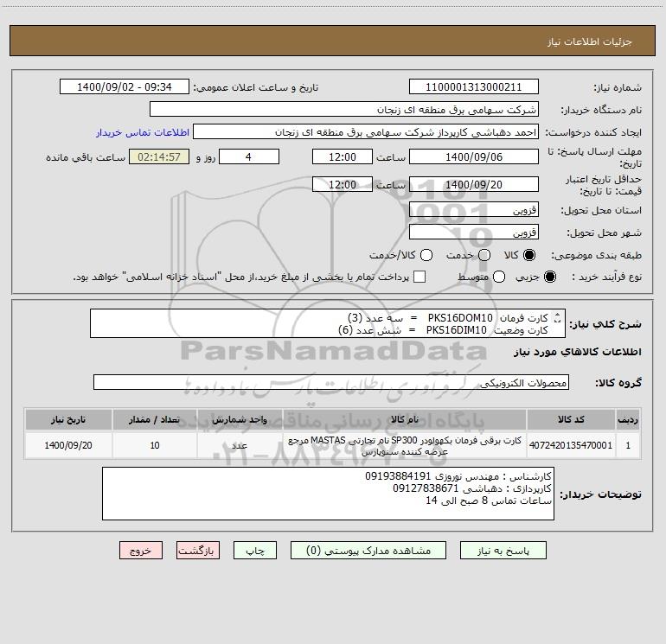
Task: Click the request number field 1100001313000211
Action: tap(474, 86)
